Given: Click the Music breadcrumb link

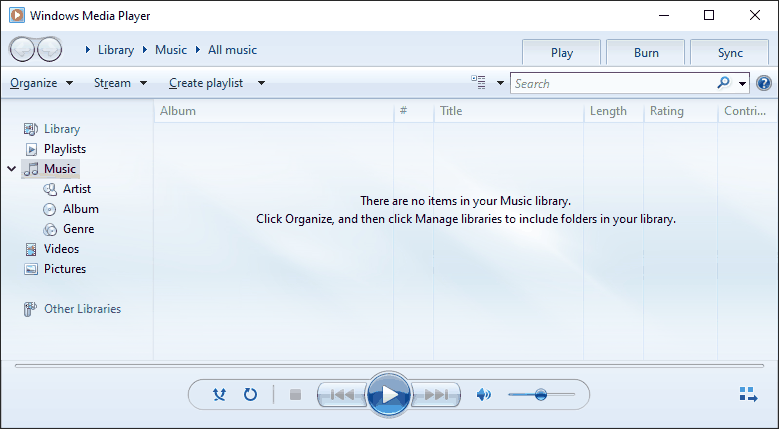Looking at the screenshot, I should [171, 50].
